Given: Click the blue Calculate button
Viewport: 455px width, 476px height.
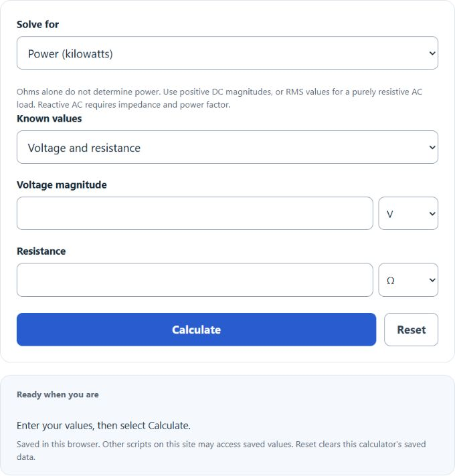Looking at the screenshot, I should tap(196, 330).
